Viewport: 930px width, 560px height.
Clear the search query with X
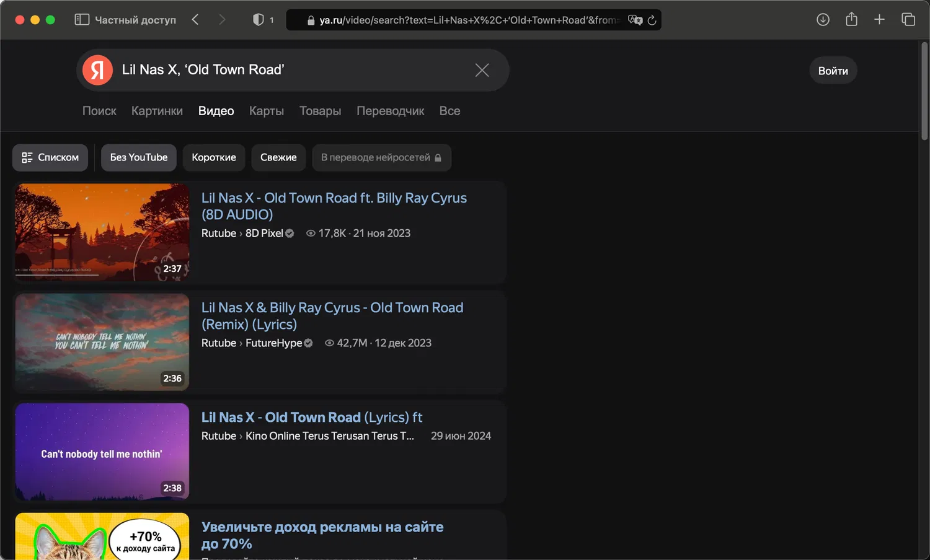coord(482,70)
